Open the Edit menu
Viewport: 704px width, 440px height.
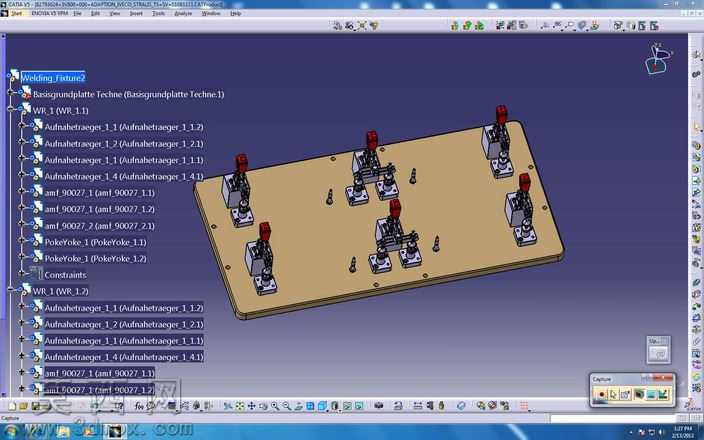click(96, 13)
